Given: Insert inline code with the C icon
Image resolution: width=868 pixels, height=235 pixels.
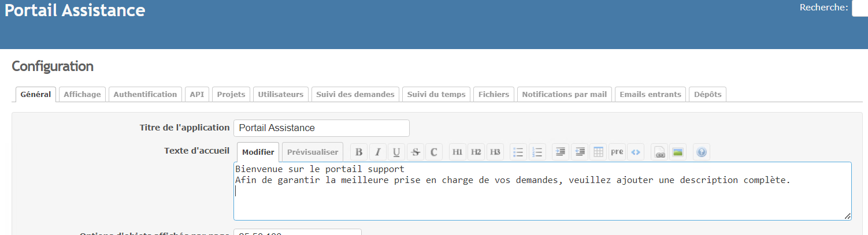Looking at the screenshot, I should tap(433, 152).
